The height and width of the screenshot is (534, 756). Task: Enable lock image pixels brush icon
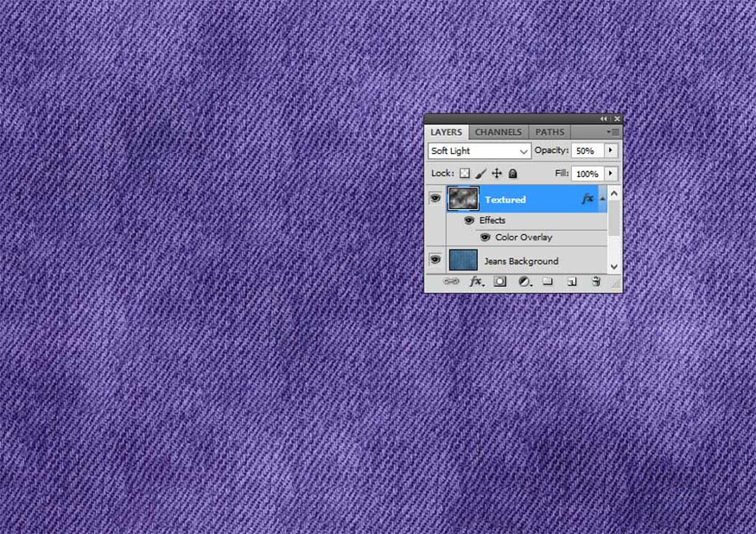pyautogui.click(x=481, y=174)
